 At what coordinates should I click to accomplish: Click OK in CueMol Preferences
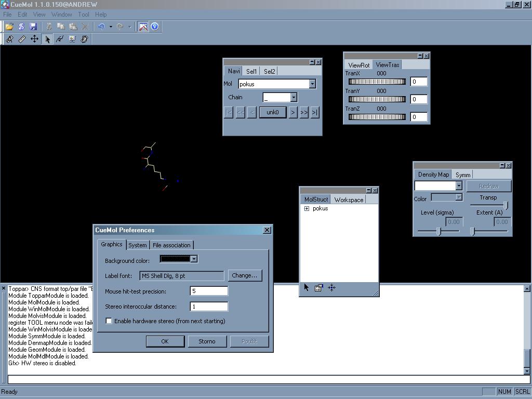coord(165,341)
